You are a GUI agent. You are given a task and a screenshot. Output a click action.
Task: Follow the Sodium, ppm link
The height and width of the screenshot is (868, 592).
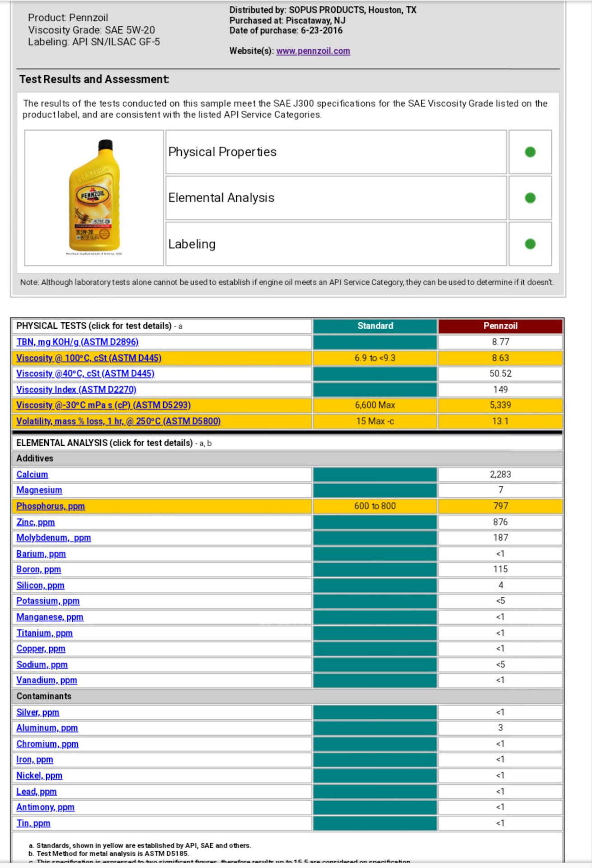click(x=42, y=665)
